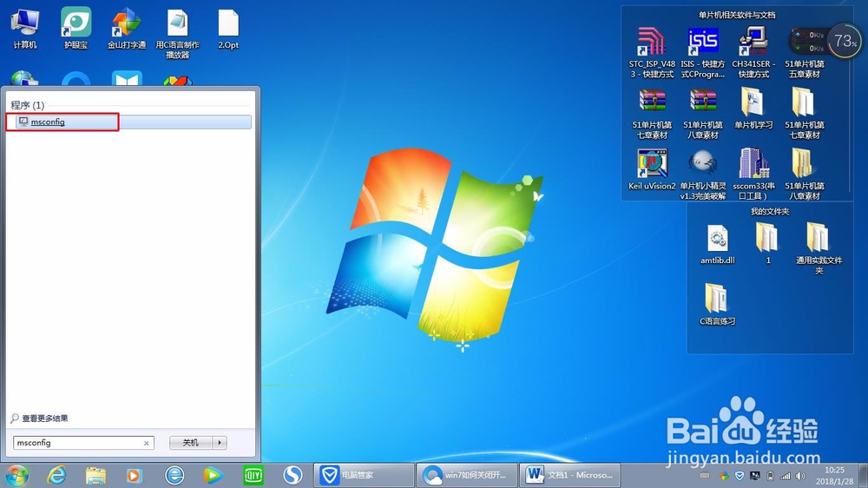Click the keyboard icon in system tray
868x488 pixels.
pyautogui.click(x=704, y=476)
